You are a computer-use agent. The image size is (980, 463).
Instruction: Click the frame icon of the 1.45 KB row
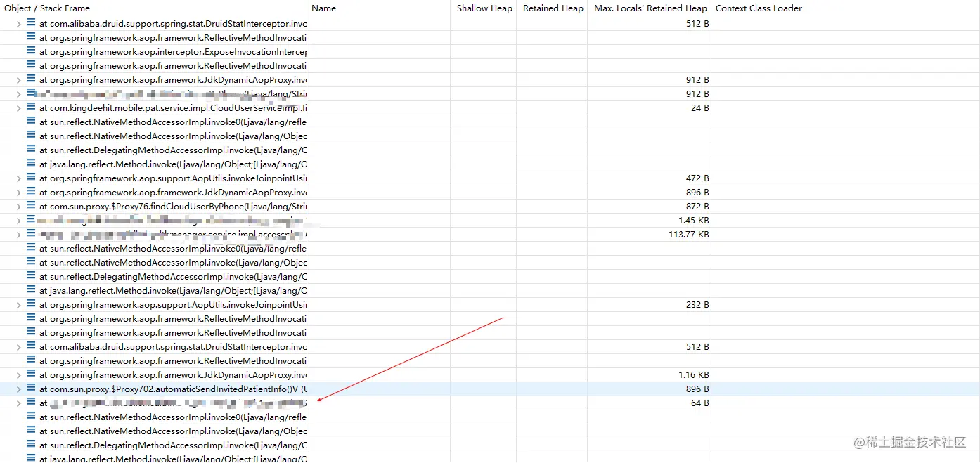click(x=31, y=219)
